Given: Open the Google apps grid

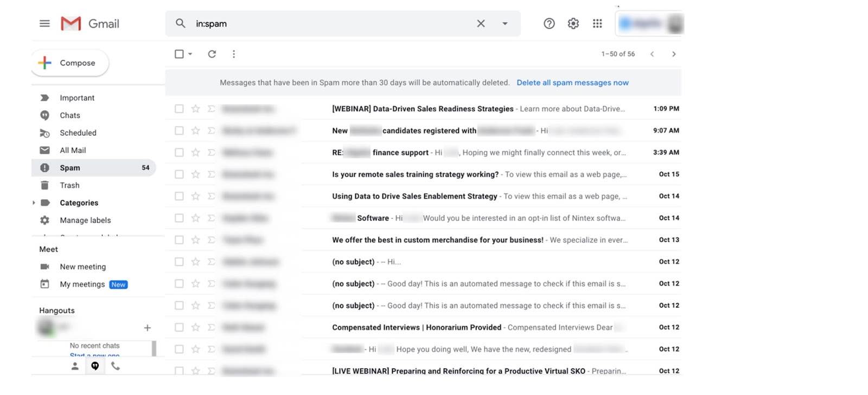Looking at the screenshot, I should 597,23.
